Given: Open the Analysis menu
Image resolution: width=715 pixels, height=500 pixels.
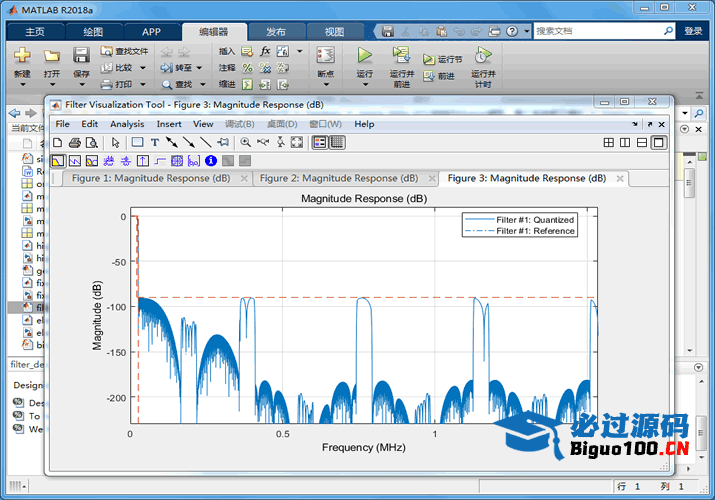Looking at the screenshot, I should 127,124.
